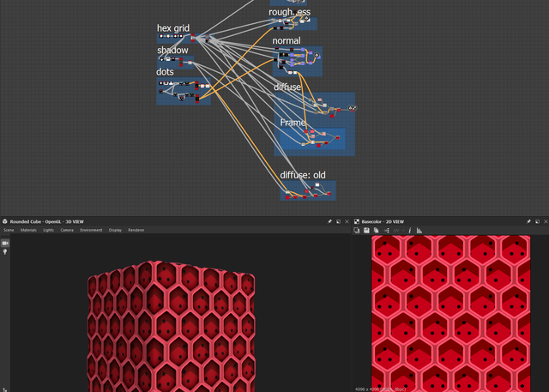Save the 2D view image with floppy icon
Image resolution: width=549 pixels, height=392 pixels.
tap(366, 230)
